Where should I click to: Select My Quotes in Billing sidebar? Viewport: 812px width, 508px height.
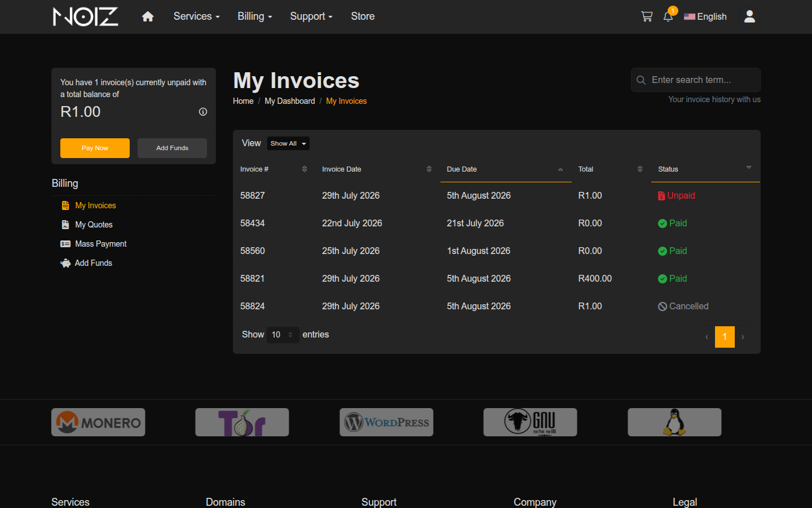(94, 225)
